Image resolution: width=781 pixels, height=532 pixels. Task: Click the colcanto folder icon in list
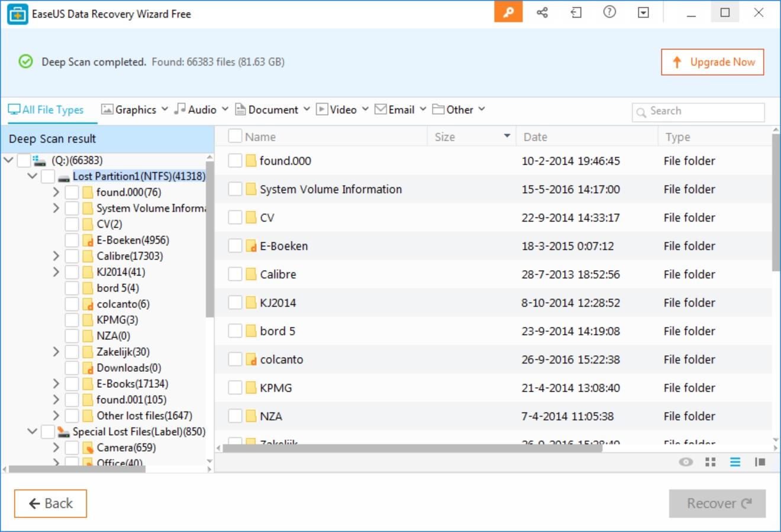tap(251, 359)
